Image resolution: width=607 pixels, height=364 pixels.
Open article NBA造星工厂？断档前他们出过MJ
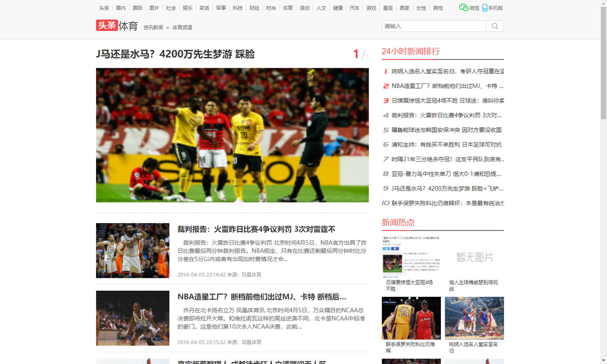click(x=262, y=297)
